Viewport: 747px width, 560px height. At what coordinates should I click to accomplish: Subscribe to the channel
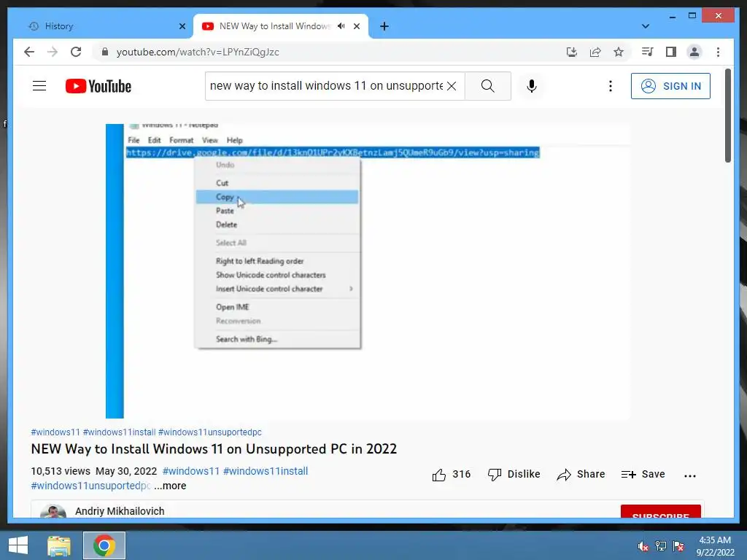click(661, 512)
